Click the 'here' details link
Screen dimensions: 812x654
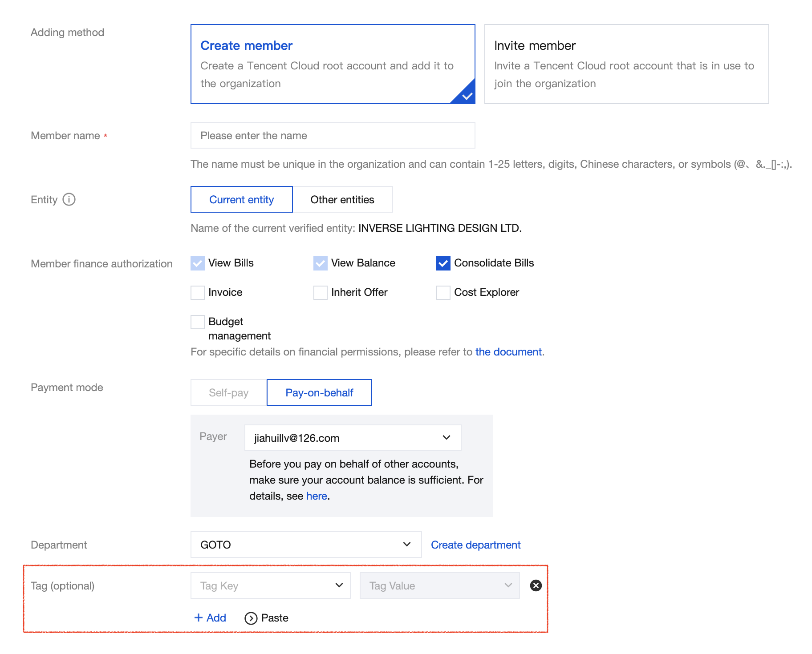pos(317,496)
